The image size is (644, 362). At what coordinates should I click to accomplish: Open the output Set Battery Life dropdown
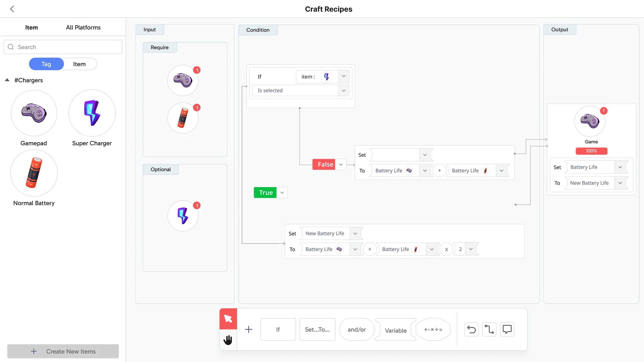pyautogui.click(x=620, y=167)
